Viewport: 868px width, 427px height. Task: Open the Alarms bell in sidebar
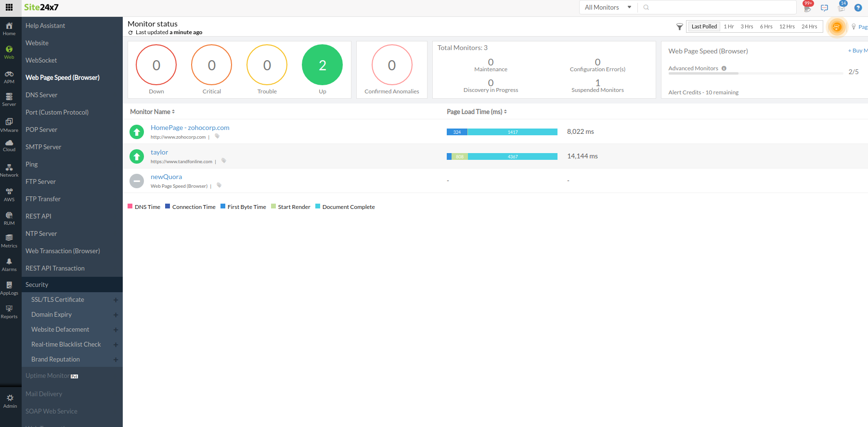click(x=9, y=264)
